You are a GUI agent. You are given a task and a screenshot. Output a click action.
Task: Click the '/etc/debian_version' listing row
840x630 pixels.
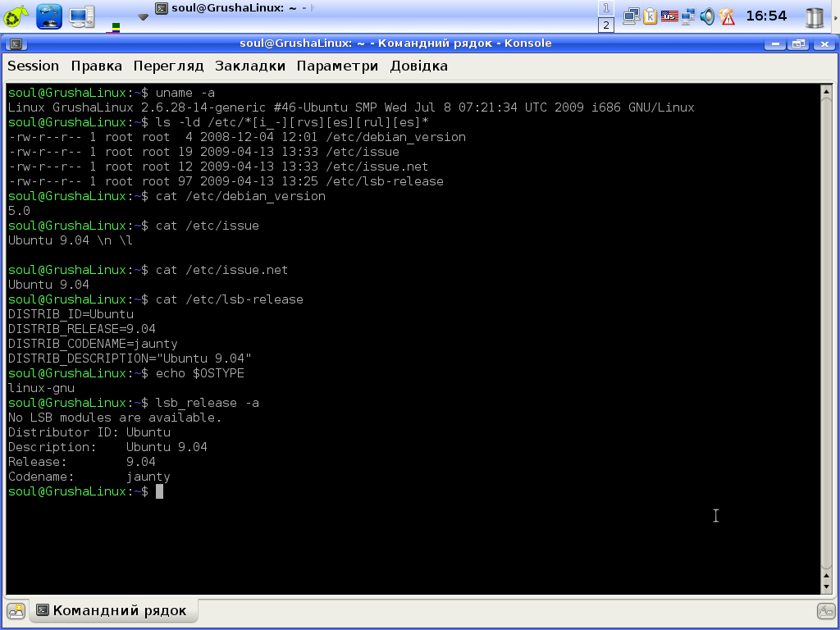(x=237, y=137)
